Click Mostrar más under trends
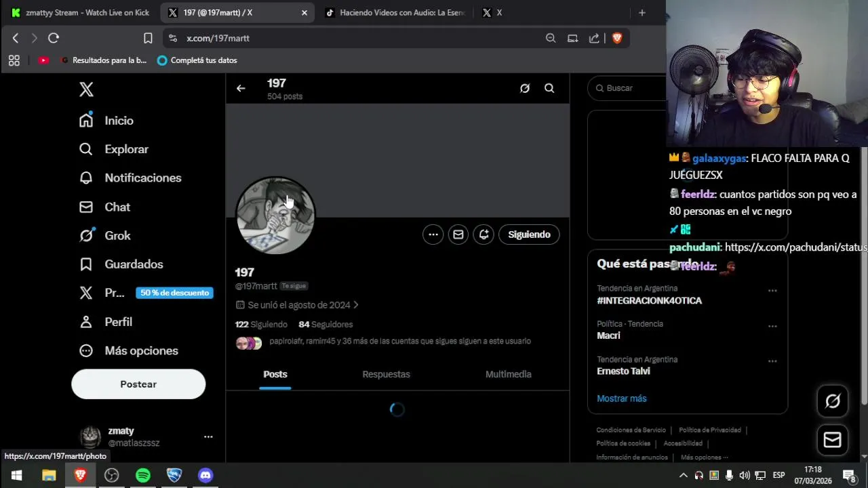This screenshot has width=868, height=488. tap(622, 399)
